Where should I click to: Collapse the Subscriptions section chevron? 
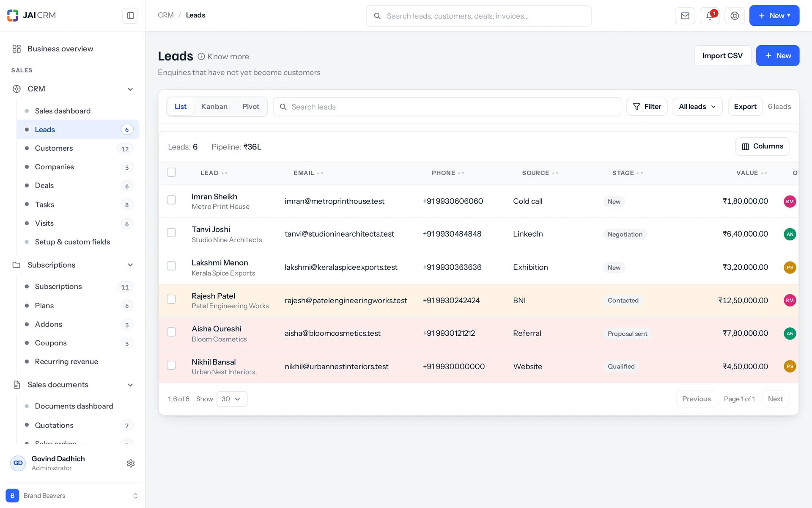tap(130, 265)
